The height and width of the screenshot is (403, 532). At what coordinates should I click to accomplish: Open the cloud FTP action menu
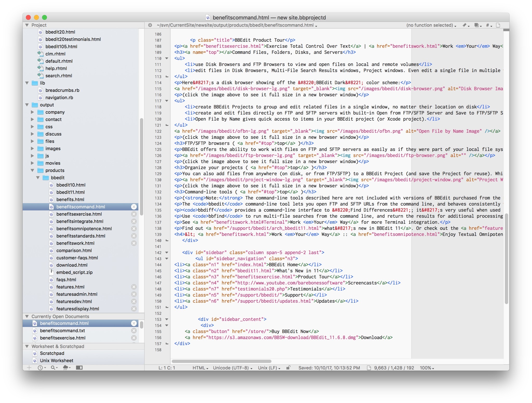(66, 367)
